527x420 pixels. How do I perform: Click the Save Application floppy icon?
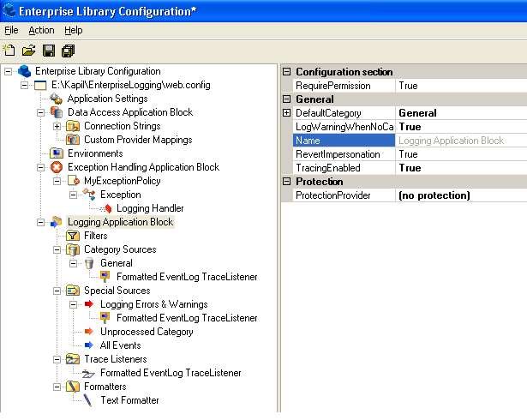tap(49, 51)
